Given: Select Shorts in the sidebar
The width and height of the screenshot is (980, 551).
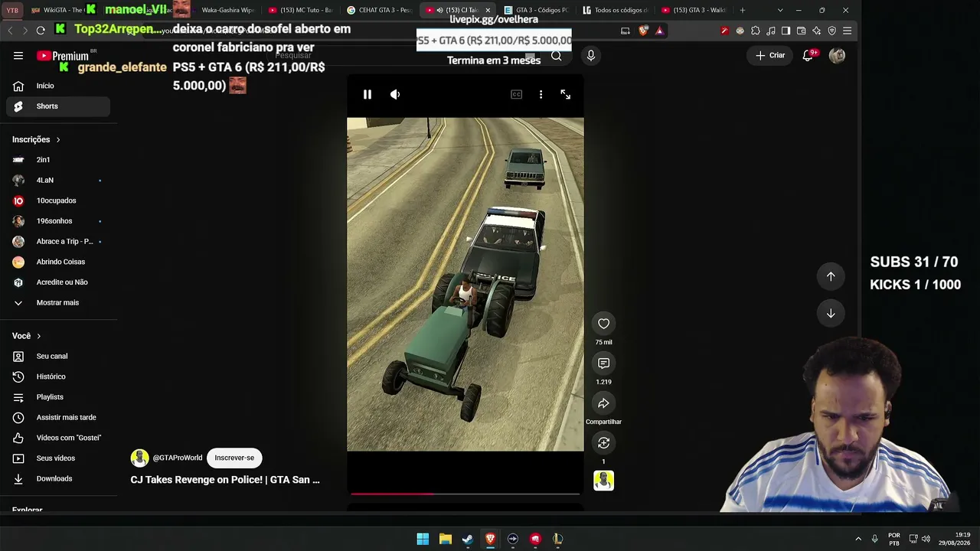Looking at the screenshot, I should pyautogui.click(x=58, y=106).
